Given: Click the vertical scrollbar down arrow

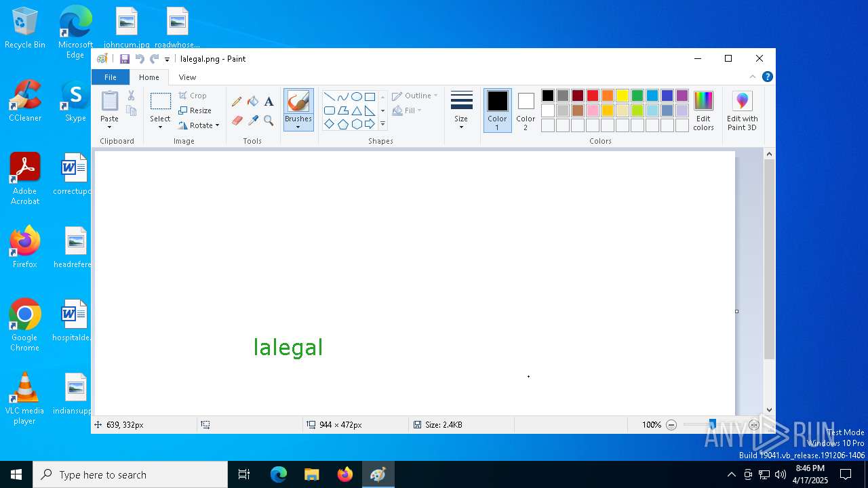Looking at the screenshot, I should pos(769,409).
